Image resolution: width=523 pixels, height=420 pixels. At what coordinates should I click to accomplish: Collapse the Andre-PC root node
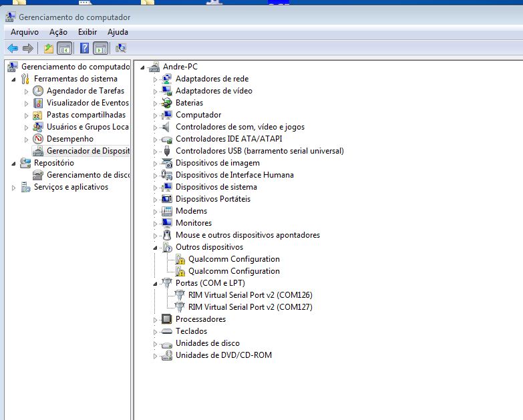point(142,67)
